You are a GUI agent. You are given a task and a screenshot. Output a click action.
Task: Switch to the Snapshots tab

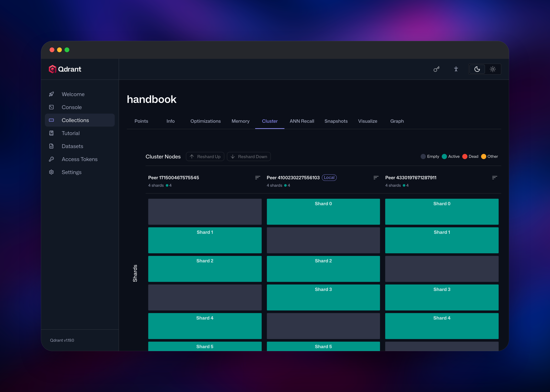(x=336, y=121)
